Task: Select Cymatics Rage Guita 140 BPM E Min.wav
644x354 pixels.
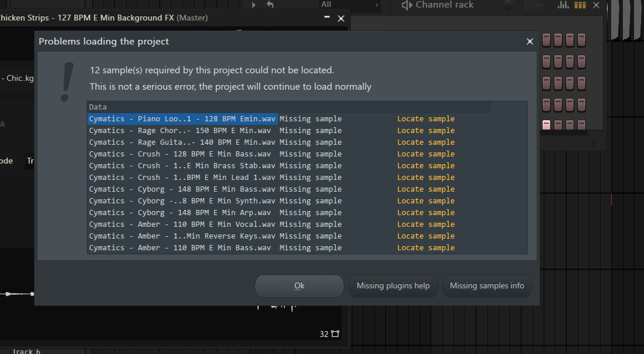Action: click(182, 142)
